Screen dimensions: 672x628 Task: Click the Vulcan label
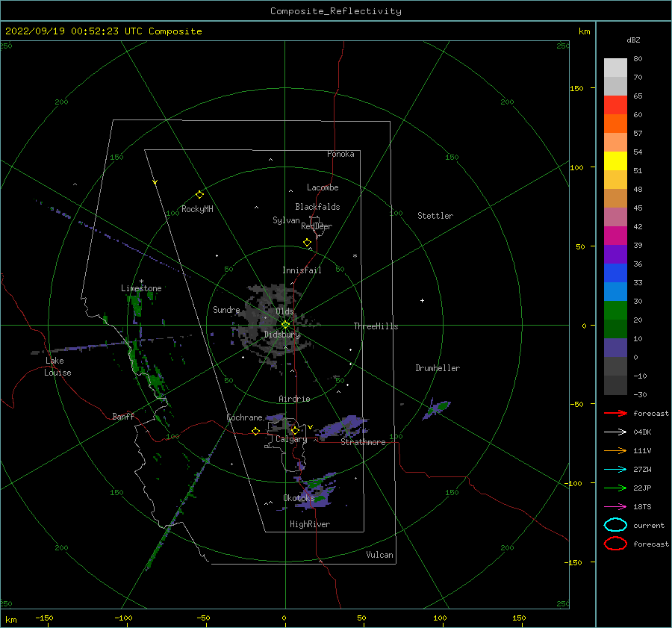pos(380,555)
